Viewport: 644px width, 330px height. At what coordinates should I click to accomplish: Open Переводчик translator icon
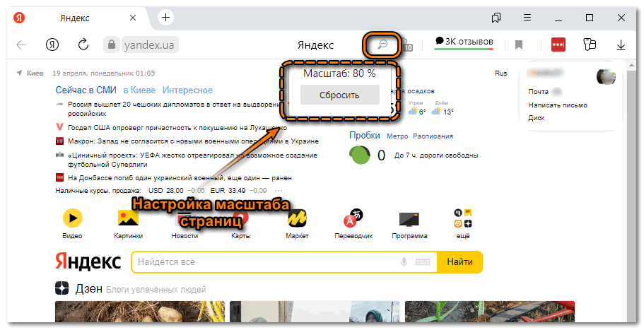353,218
